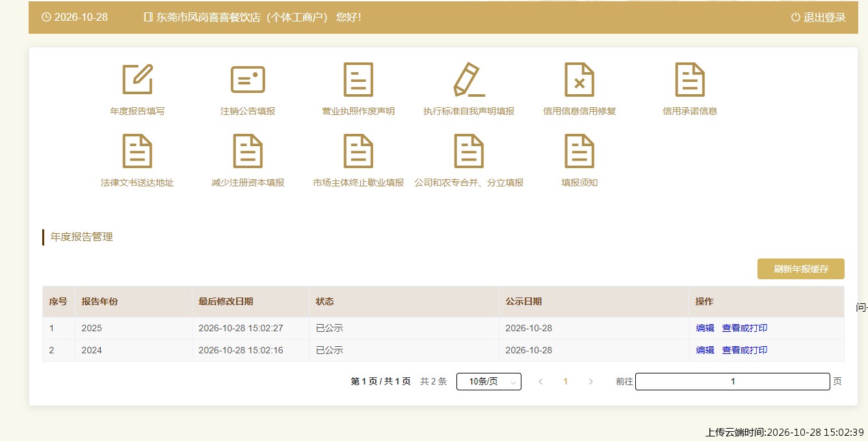
Task: Select the timestamp 2026-10-28 15:02:16
Action: pyautogui.click(x=241, y=350)
